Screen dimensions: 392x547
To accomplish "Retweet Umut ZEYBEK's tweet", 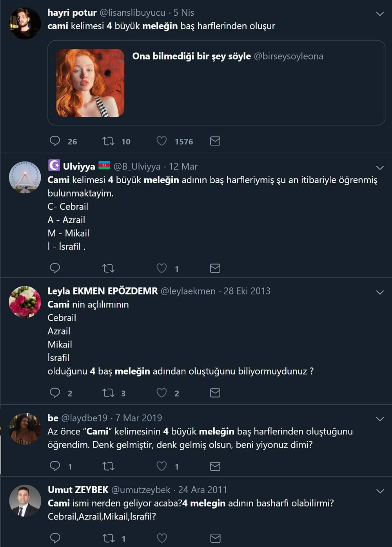I will pyautogui.click(x=108, y=538).
